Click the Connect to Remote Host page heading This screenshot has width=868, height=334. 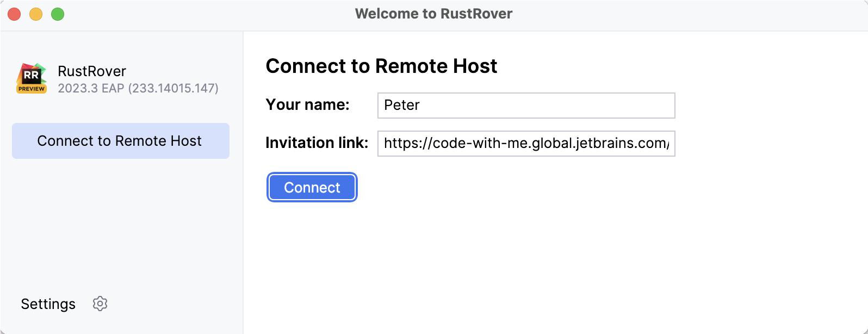[381, 66]
